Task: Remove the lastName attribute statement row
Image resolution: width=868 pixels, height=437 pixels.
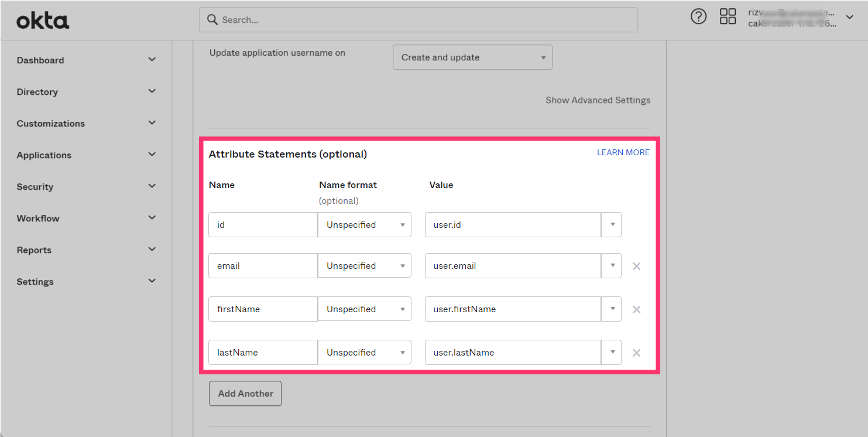Action: click(636, 353)
